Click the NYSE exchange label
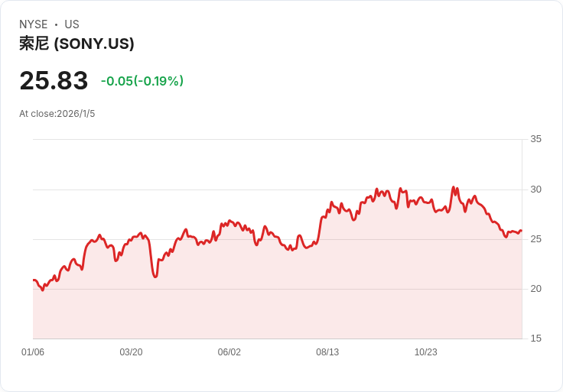 click(34, 24)
